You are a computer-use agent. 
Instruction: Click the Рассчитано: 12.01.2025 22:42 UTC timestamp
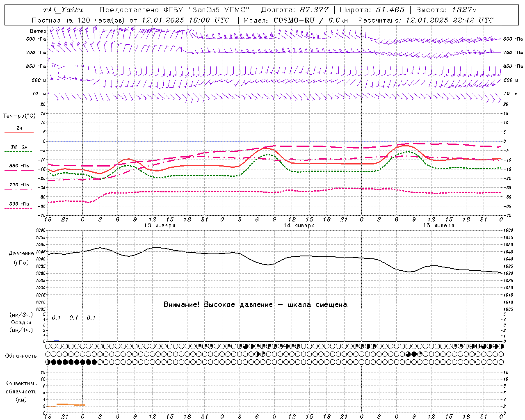pos(426,20)
